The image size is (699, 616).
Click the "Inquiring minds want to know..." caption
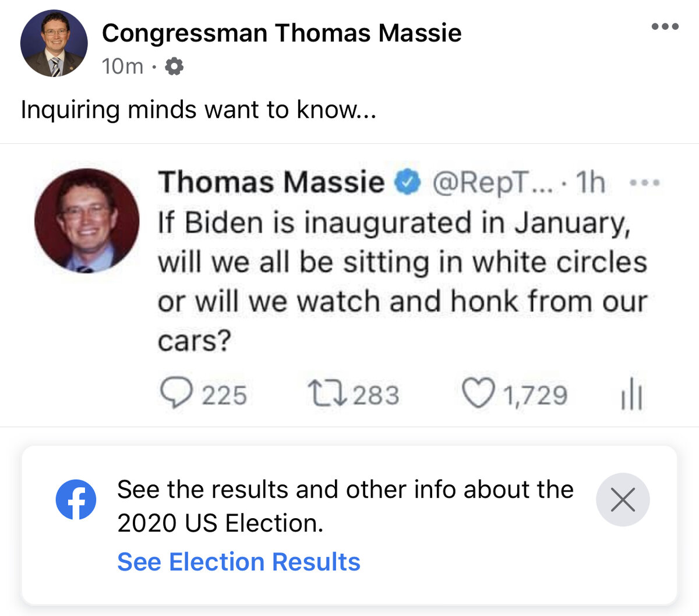click(x=199, y=109)
